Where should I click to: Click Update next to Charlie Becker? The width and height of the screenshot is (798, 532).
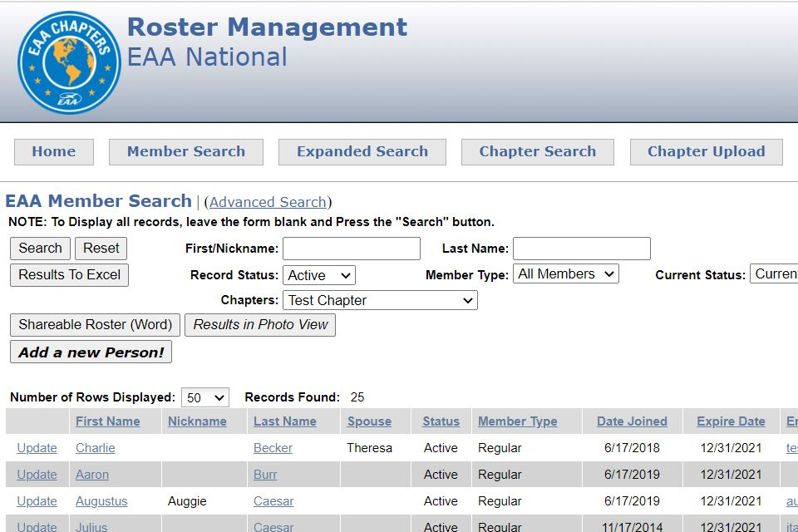36,447
